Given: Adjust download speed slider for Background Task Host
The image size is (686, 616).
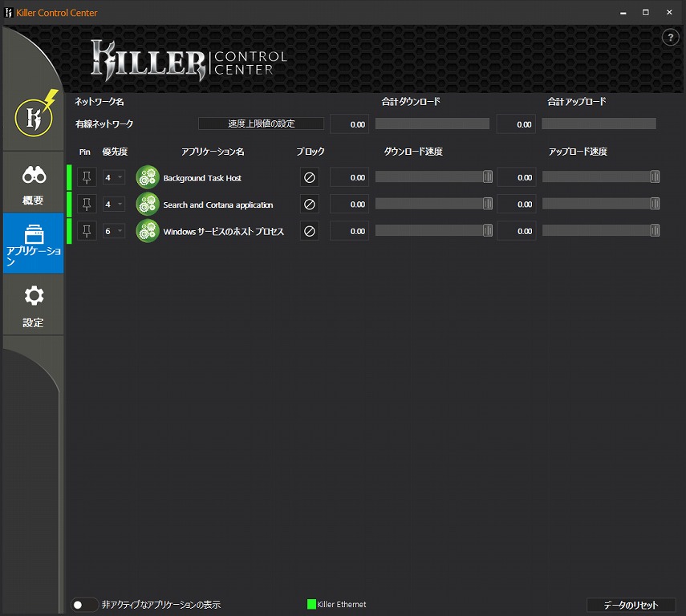Looking at the screenshot, I should [x=488, y=176].
